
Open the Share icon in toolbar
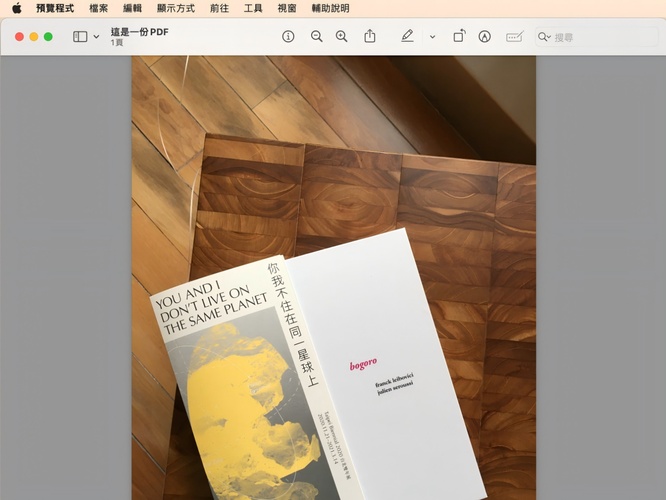click(370, 36)
